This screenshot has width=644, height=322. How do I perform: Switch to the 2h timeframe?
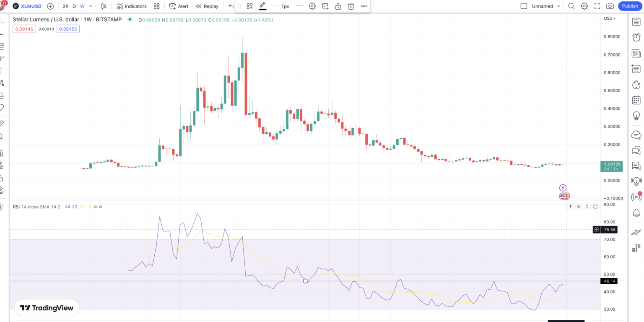[65, 6]
